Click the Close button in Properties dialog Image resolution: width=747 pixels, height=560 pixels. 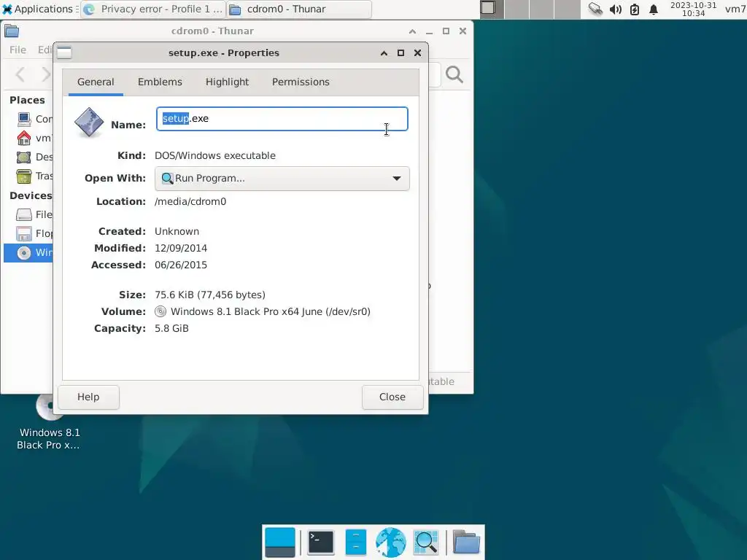(x=392, y=397)
